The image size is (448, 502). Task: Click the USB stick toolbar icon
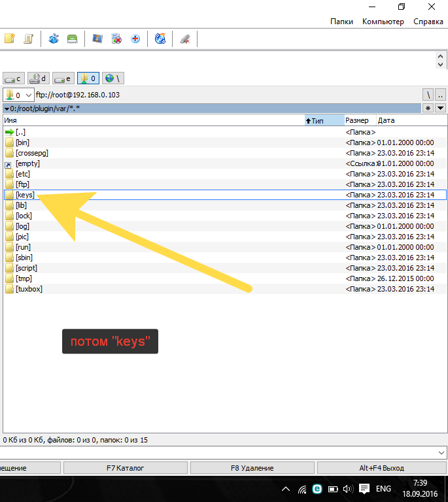(185, 39)
